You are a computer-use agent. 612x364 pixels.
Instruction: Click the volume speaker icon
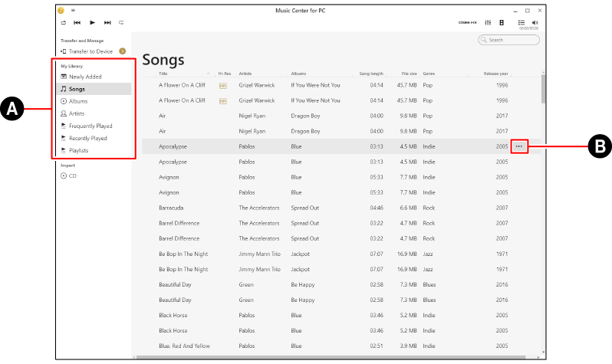[535, 23]
